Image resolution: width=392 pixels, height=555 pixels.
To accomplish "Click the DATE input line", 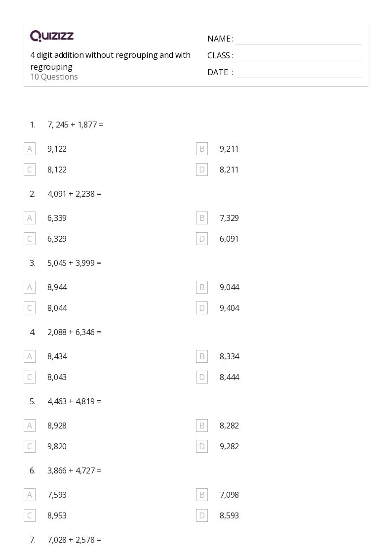I will 299,72.
